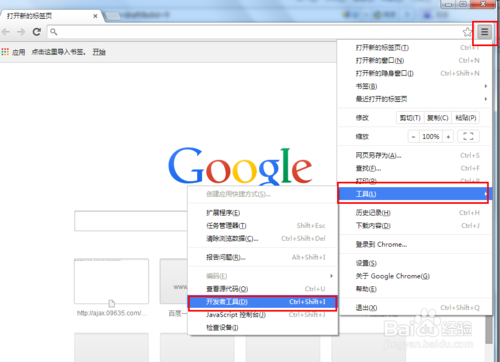Open 历史记录(H) from the menu
Viewport: 500px width, 362px height.
[415, 213]
